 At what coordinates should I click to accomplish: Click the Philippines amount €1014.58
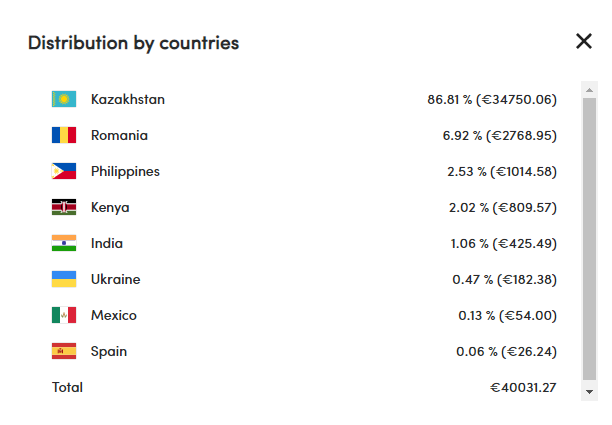523,171
